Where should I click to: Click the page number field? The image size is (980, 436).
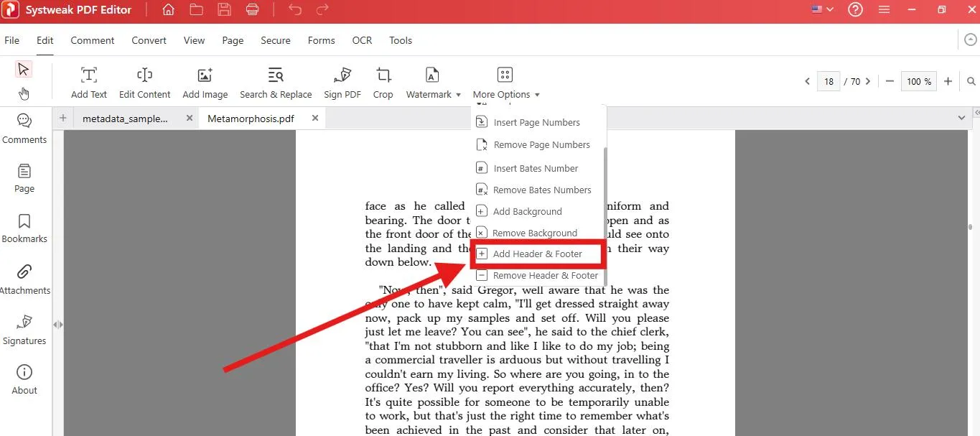tap(829, 82)
